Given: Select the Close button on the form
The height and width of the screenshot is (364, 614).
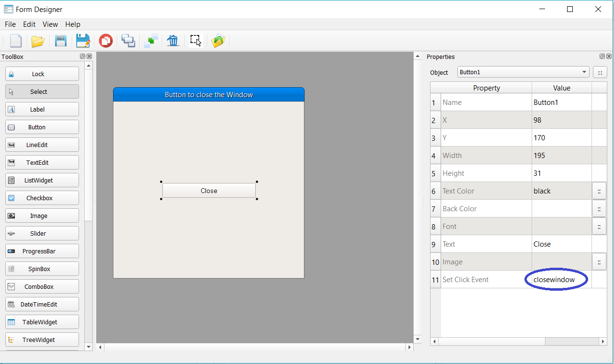Looking at the screenshot, I should pos(209,190).
